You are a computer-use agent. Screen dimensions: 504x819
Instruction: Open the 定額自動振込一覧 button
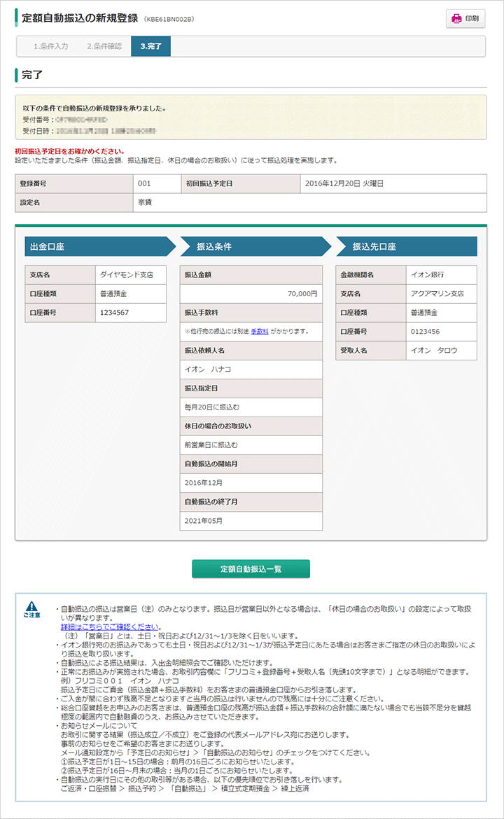[x=251, y=569]
